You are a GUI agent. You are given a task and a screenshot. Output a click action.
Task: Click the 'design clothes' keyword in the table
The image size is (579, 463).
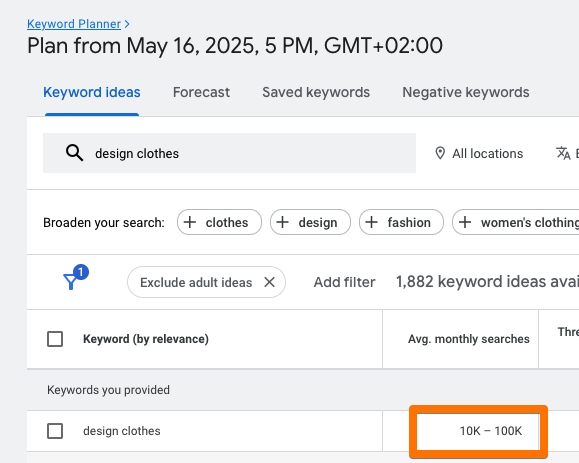pos(121,431)
